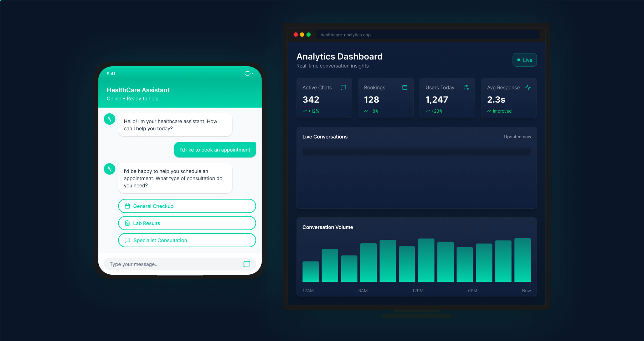Click the calendar icon in Bookings card
The width and height of the screenshot is (644, 341).
click(x=405, y=87)
